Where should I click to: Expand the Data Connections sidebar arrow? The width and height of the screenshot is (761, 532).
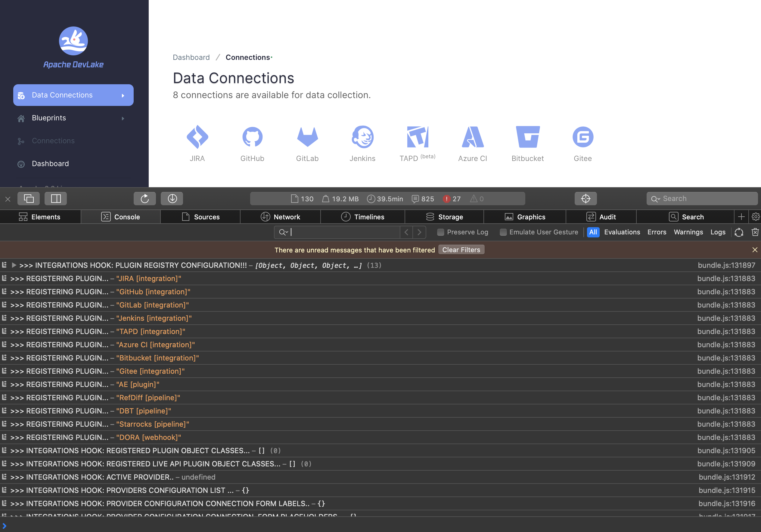pyautogui.click(x=123, y=95)
